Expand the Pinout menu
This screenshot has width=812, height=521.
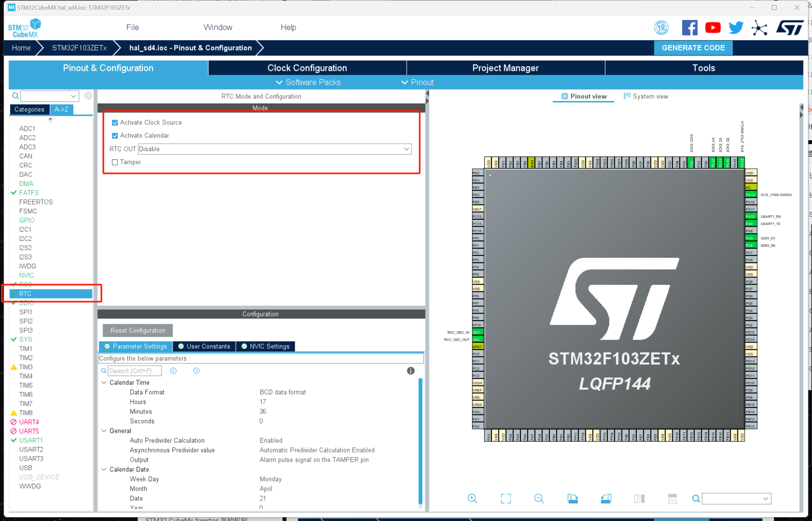417,82
